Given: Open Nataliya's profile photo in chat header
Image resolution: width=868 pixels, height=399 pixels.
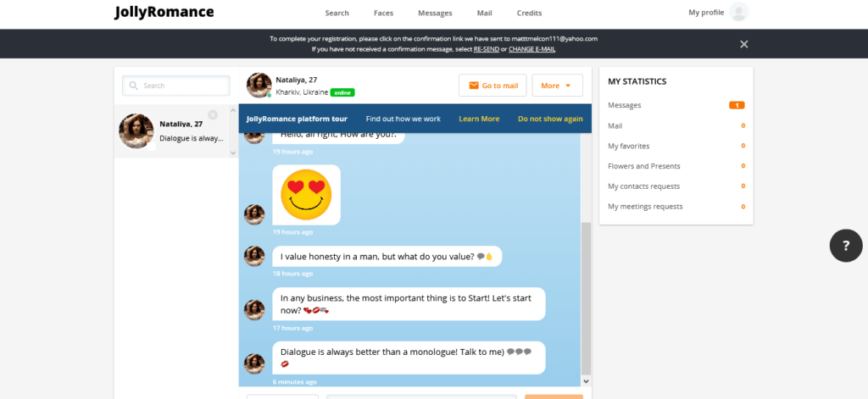Looking at the screenshot, I should pos(259,86).
